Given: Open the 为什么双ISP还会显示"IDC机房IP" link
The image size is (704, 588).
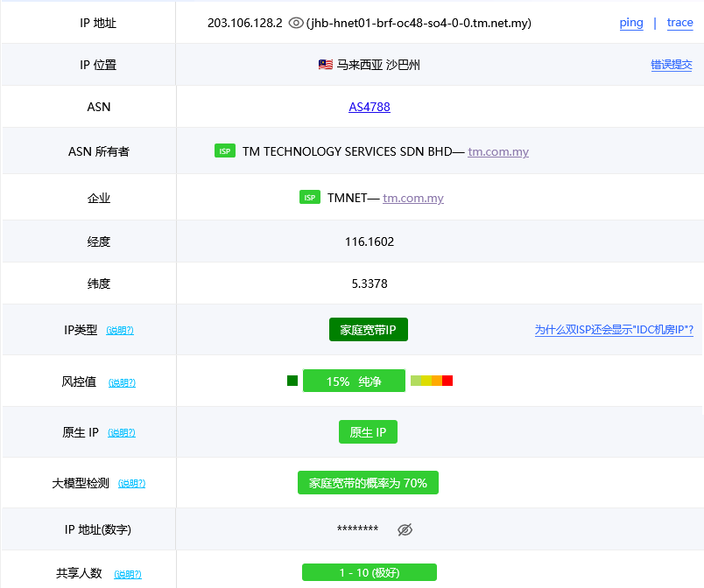Looking at the screenshot, I should (x=614, y=330).
